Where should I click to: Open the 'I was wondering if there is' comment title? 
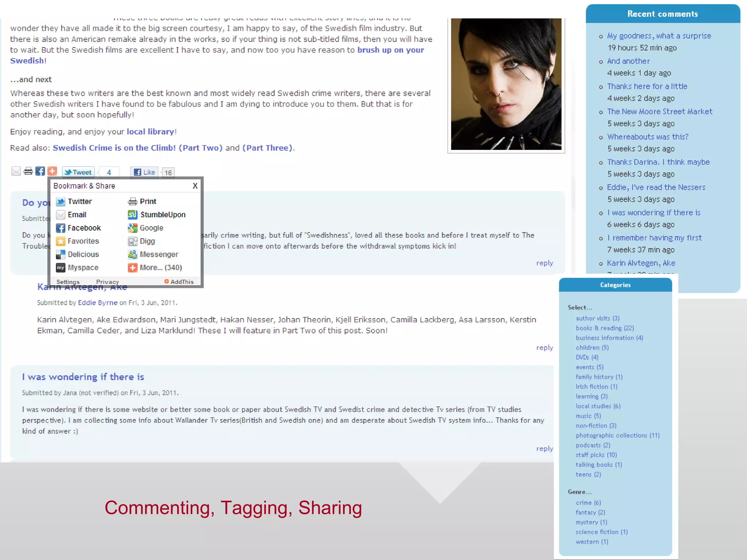point(83,377)
